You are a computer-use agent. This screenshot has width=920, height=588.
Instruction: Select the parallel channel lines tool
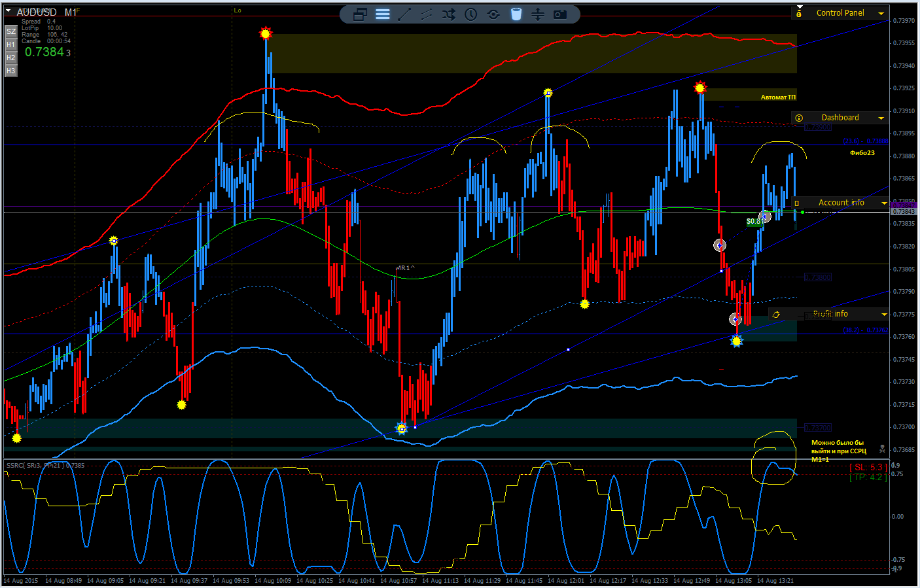[x=427, y=14]
